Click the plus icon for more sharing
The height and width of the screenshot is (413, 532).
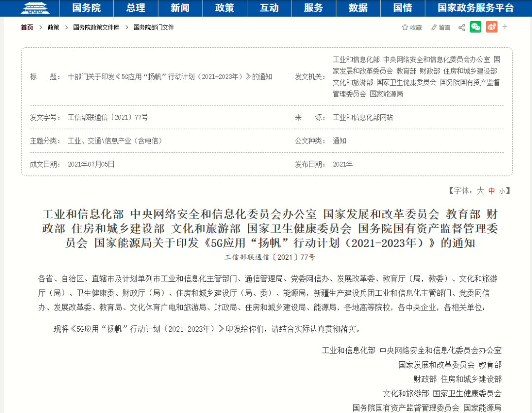(x=505, y=27)
